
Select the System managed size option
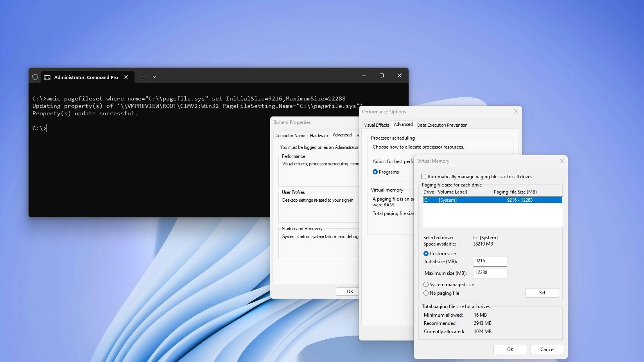coord(426,284)
